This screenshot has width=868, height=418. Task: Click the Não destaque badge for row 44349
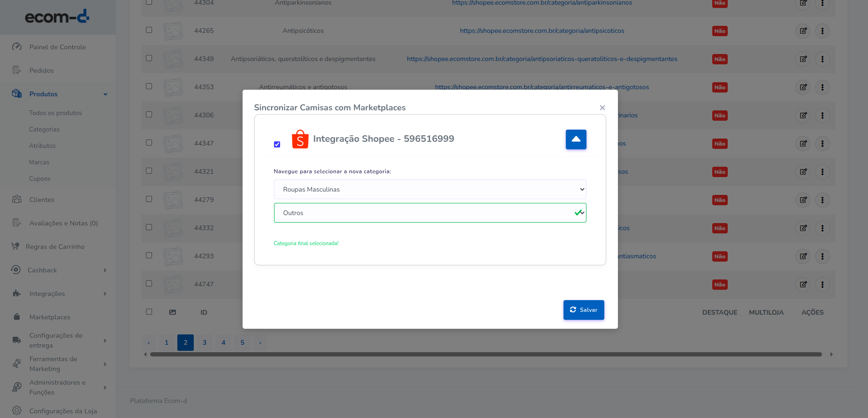point(720,59)
